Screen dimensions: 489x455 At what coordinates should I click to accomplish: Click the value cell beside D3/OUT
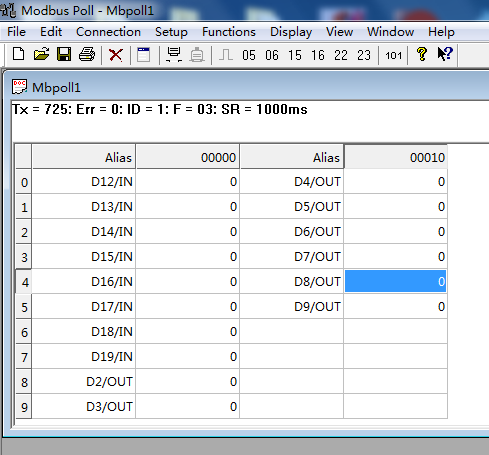[x=188, y=407]
